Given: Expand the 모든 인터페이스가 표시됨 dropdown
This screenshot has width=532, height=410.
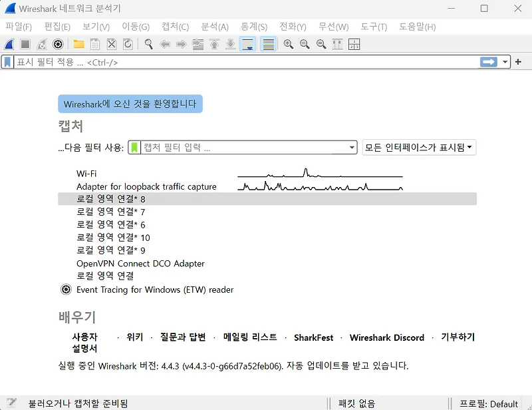Looking at the screenshot, I should (419, 147).
